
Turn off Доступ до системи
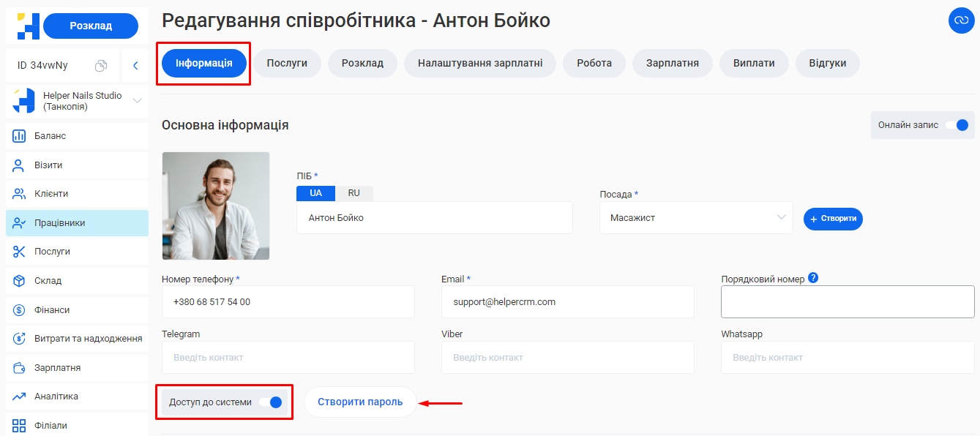click(x=271, y=402)
